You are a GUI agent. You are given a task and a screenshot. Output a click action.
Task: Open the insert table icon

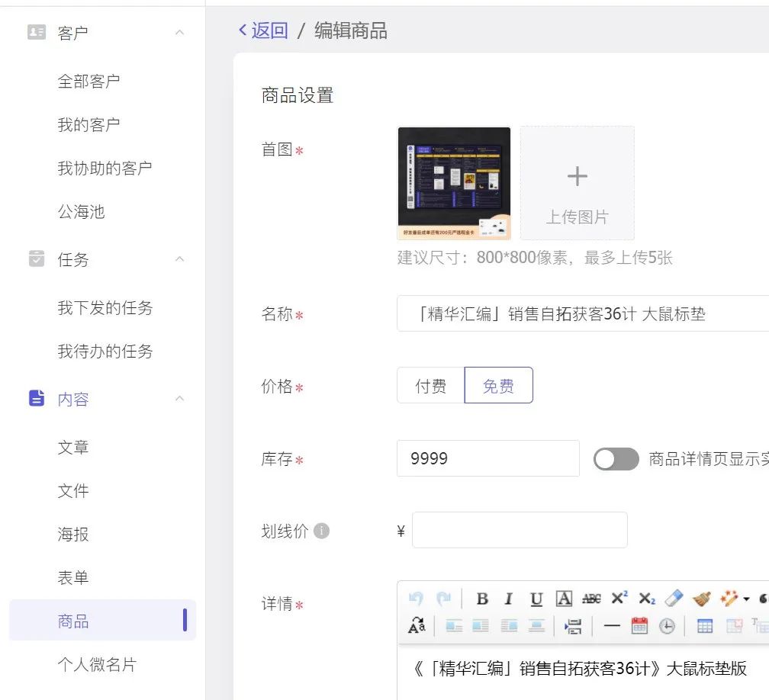(703, 627)
